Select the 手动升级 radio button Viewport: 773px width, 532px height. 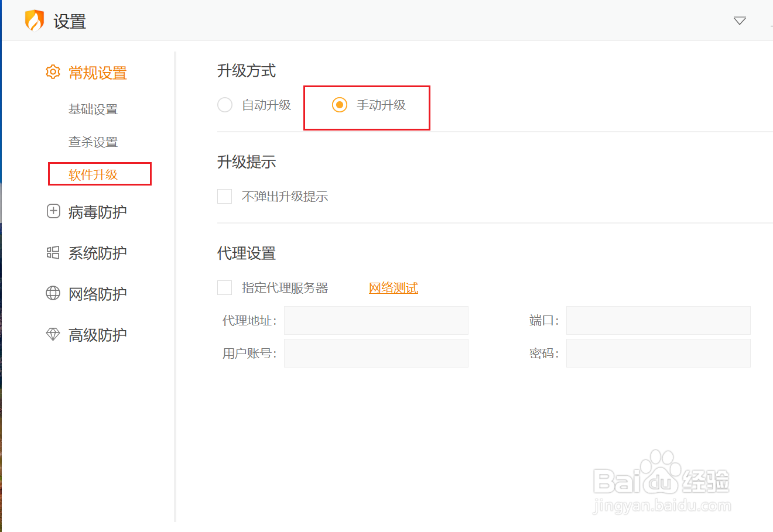[x=340, y=105]
